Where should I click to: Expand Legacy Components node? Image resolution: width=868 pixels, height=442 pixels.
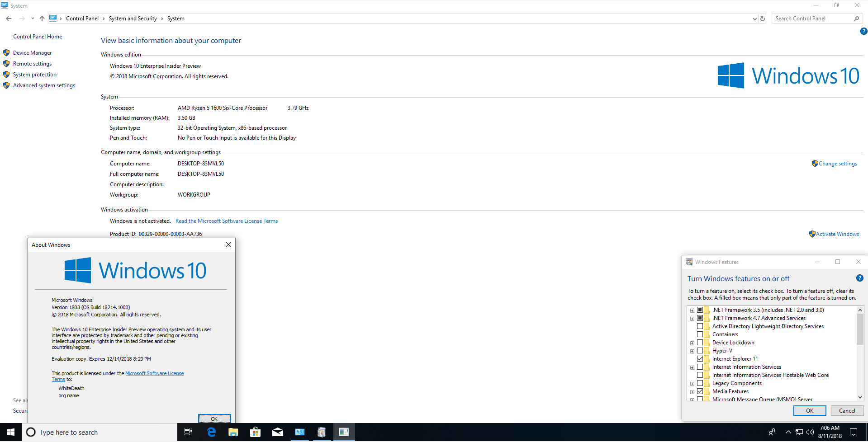click(692, 384)
